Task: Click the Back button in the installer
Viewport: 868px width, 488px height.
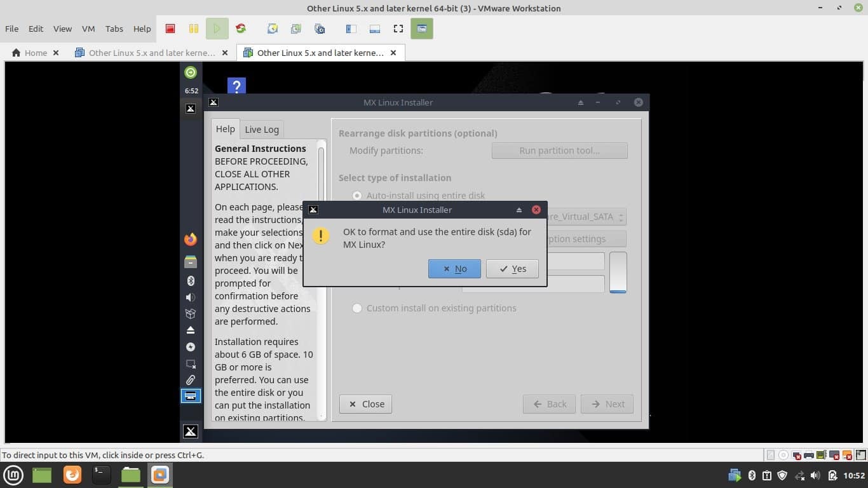Action: tap(549, 404)
